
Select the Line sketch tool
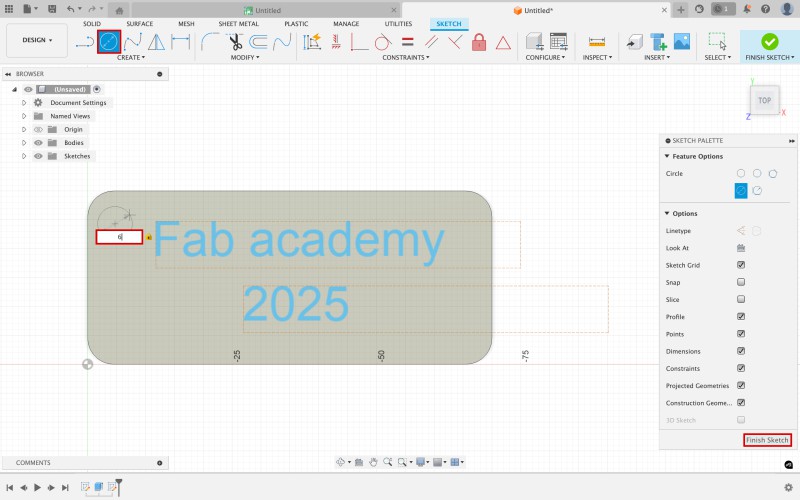[85, 42]
